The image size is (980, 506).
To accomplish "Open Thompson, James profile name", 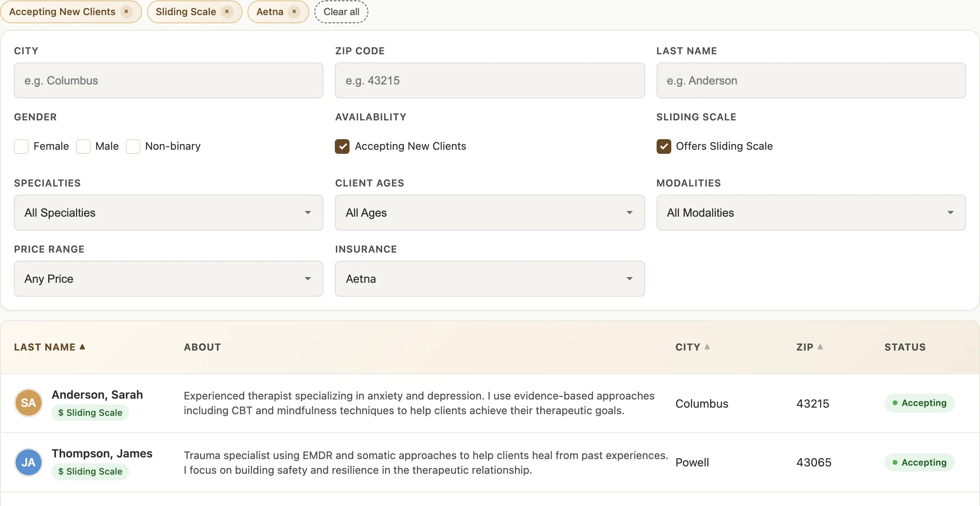I will click(102, 453).
